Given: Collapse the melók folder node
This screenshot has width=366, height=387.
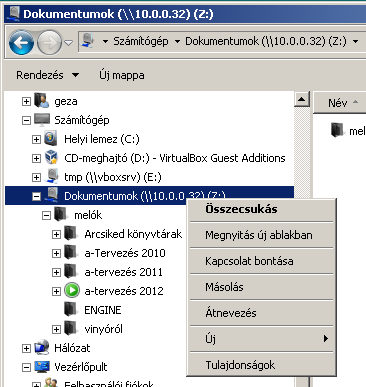Looking at the screenshot, I should click(46, 216).
